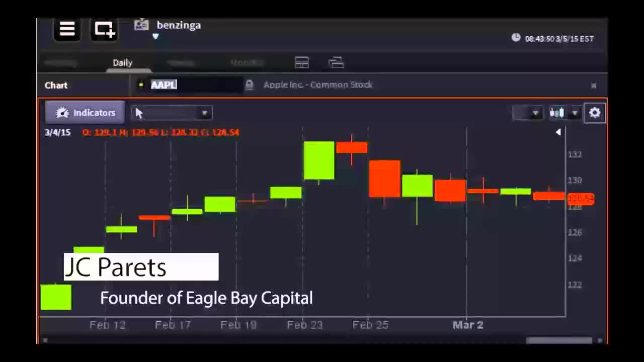The height and width of the screenshot is (362, 644).
Task: Click the Feb 12 date label
Action: (x=107, y=325)
